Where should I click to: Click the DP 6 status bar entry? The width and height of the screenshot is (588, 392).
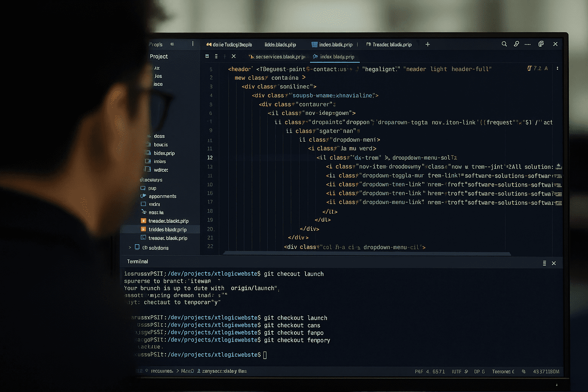[x=479, y=371]
